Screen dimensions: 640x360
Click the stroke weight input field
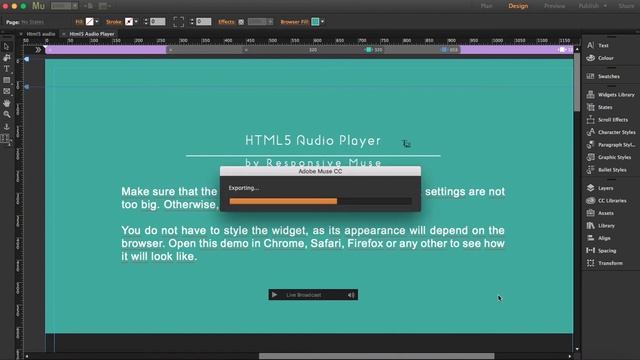158,22
